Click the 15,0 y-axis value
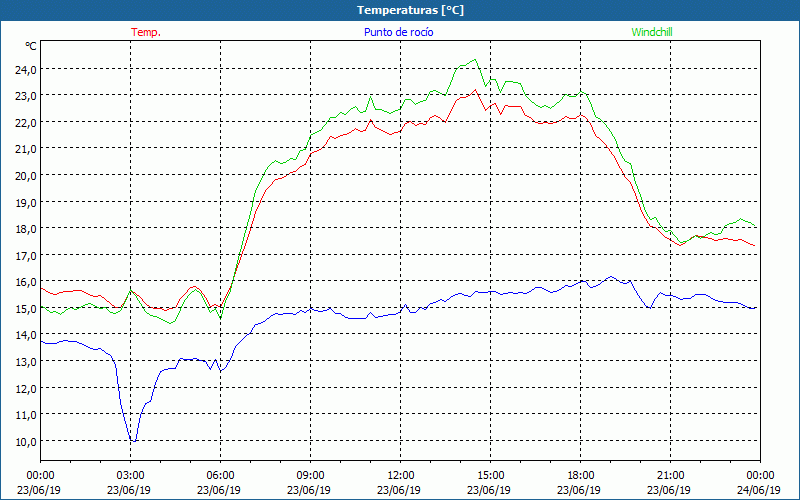 tap(25, 309)
